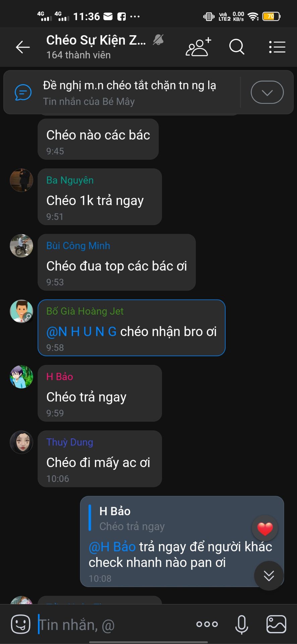Tap the @H Bảo mention link
This screenshot has width=297, height=644.
click(112, 547)
